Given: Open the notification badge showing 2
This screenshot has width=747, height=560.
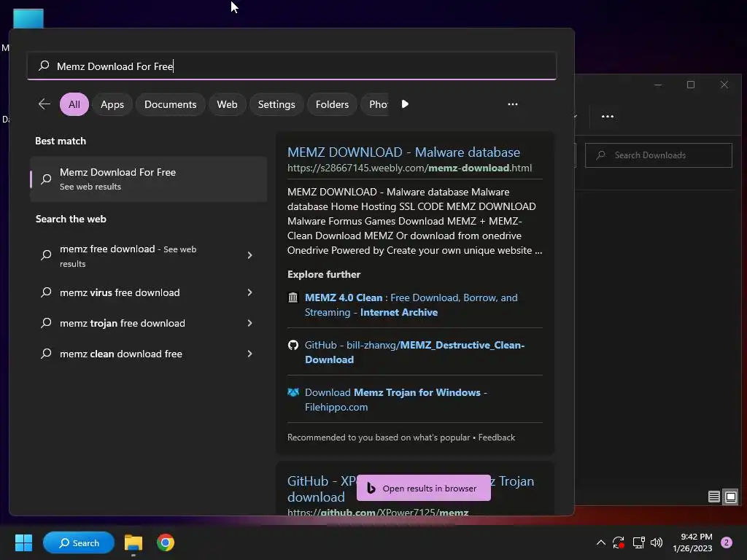Looking at the screenshot, I should pos(727,542).
